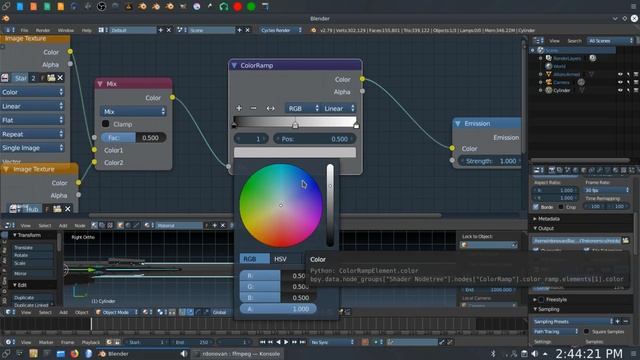
Task: Toggle the Border checkbox in render settings
Action: [x=536, y=207]
